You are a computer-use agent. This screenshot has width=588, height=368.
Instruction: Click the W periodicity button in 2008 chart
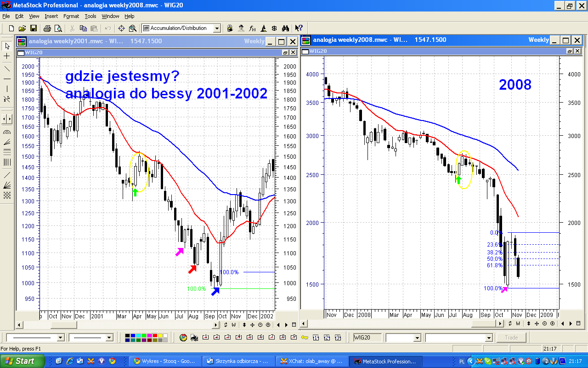point(518,324)
